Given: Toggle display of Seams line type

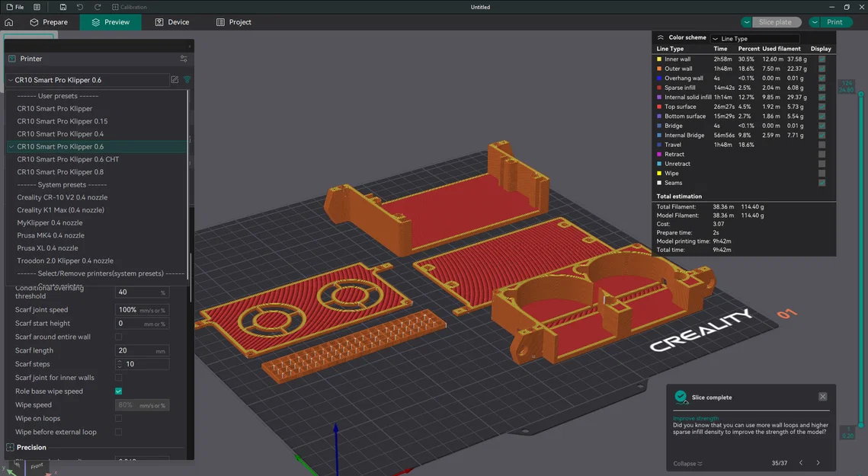Looking at the screenshot, I should [x=822, y=182].
